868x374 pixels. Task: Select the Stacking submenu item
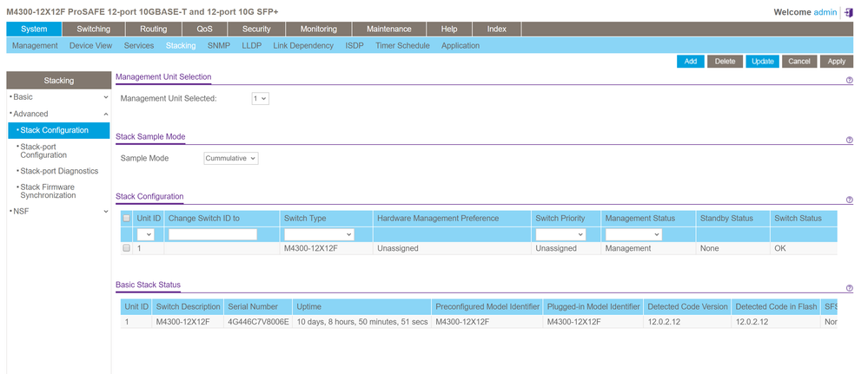tap(181, 46)
